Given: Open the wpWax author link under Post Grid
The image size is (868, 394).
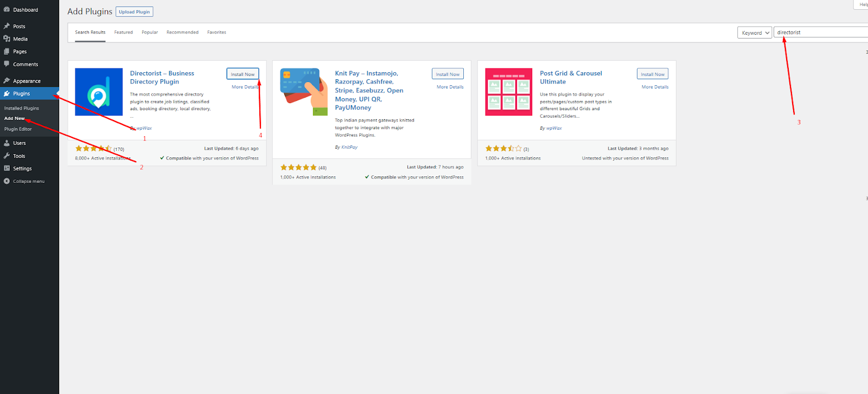Looking at the screenshot, I should pos(554,128).
